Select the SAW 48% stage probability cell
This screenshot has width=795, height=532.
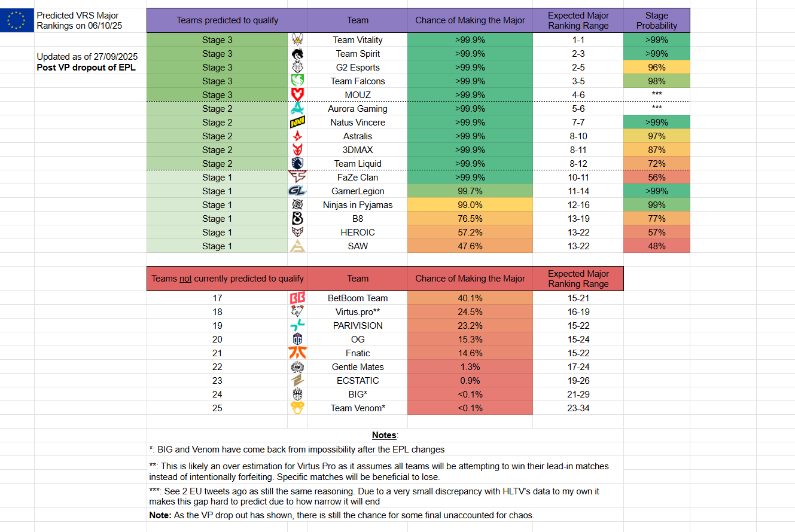click(x=656, y=246)
